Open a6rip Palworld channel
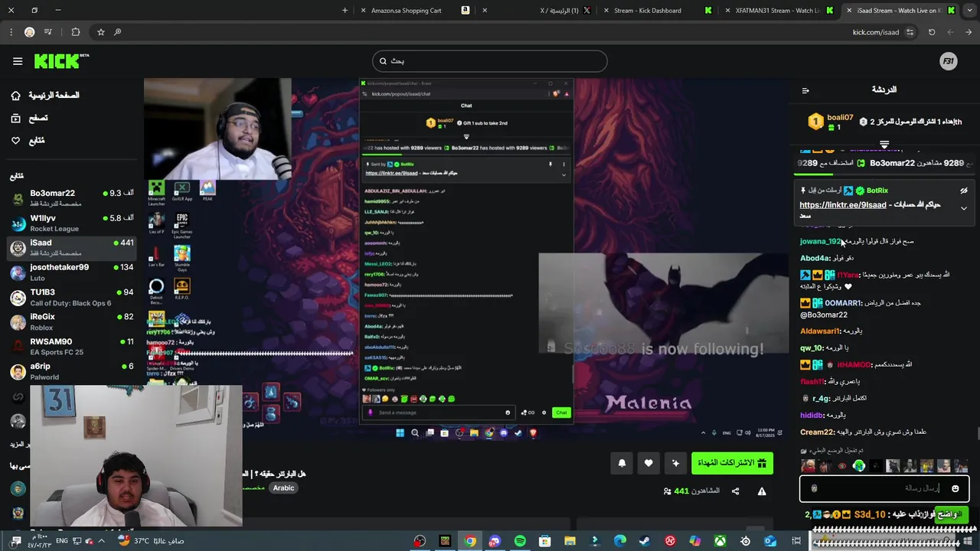 click(x=72, y=371)
